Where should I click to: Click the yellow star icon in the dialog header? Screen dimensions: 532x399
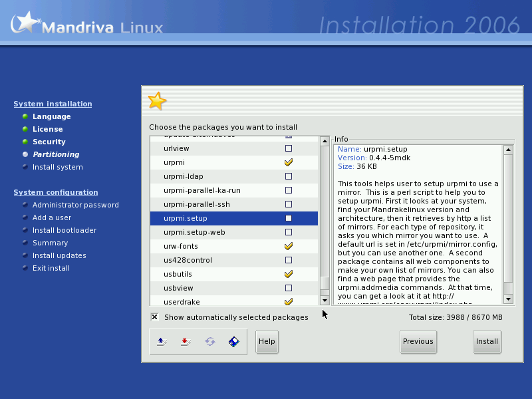click(157, 101)
